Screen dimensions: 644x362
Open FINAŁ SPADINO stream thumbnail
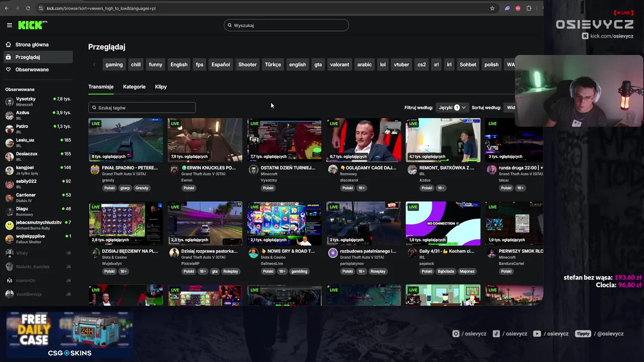(x=125, y=140)
